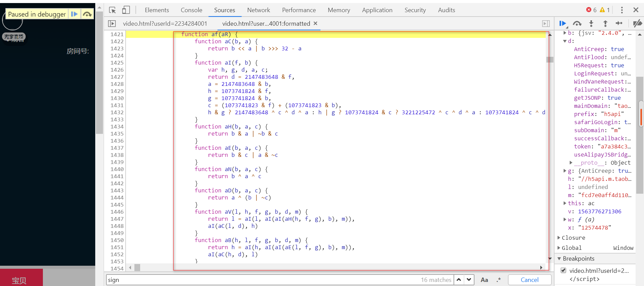644x286 pixels.
Task: Step into next function call
Action: [x=591, y=23]
